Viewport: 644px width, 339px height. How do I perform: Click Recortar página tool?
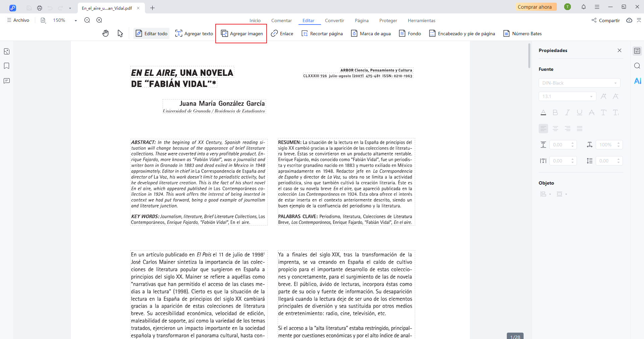pyautogui.click(x=322, y=34)
